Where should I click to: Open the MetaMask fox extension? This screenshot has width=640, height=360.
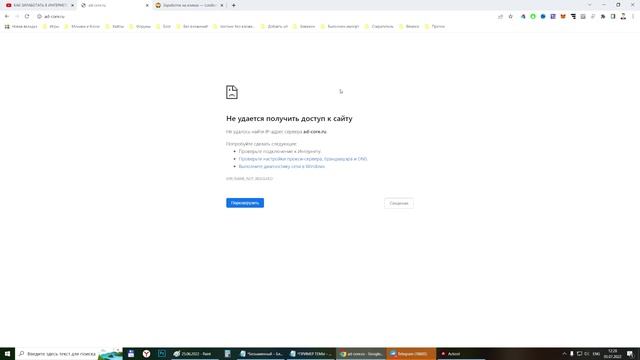coord(563,16)
